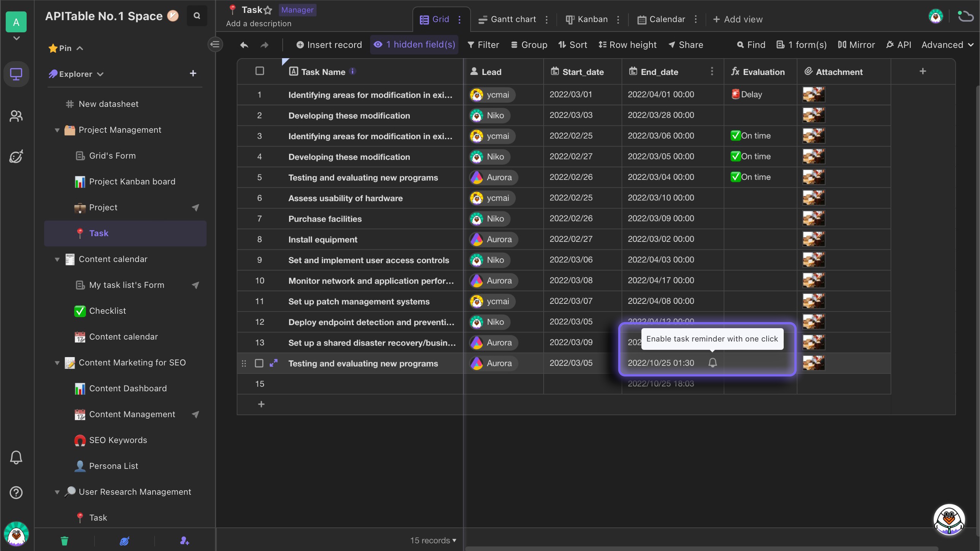Star the Task datasheet as a favorite
This screenshot has width=980, height=551.
coord(268,10)
